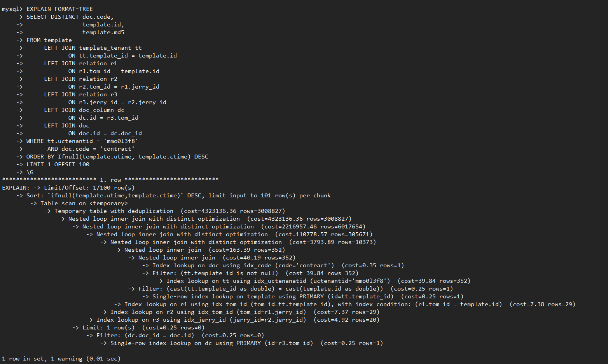The image size is (608, 364).
Task: Click the mysql> prompt text
Action: [12, 9]
